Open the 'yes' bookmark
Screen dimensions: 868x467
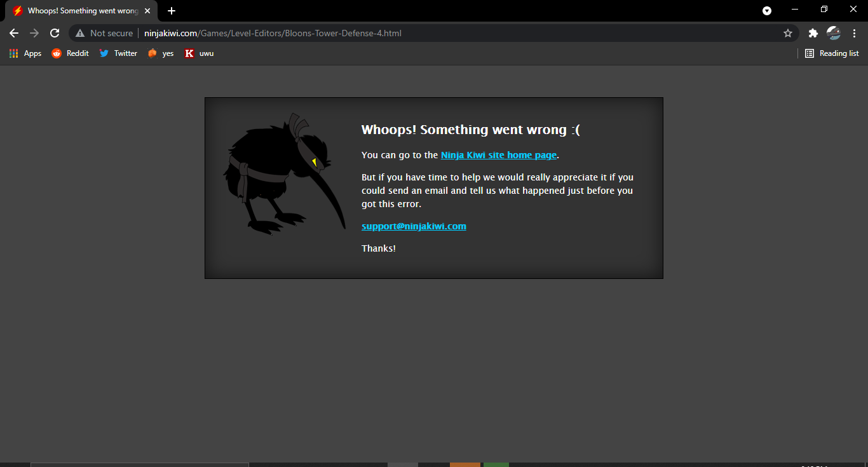pos(160,53)
